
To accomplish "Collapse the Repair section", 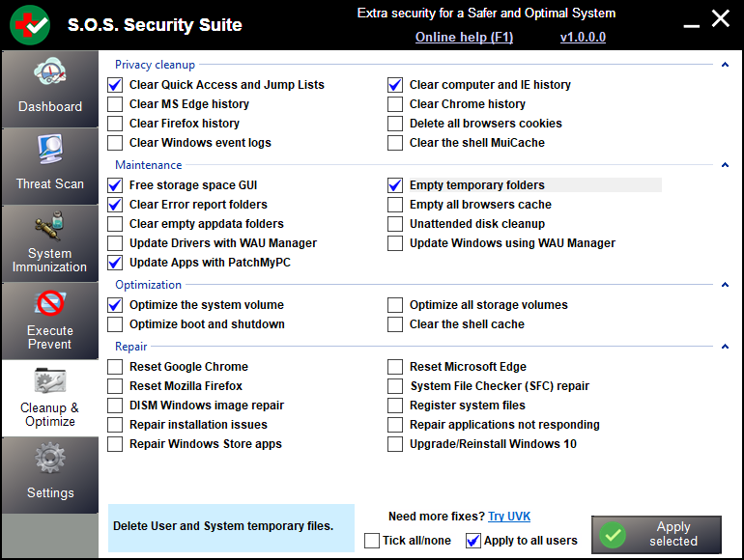I will click(x=725, y=347).
